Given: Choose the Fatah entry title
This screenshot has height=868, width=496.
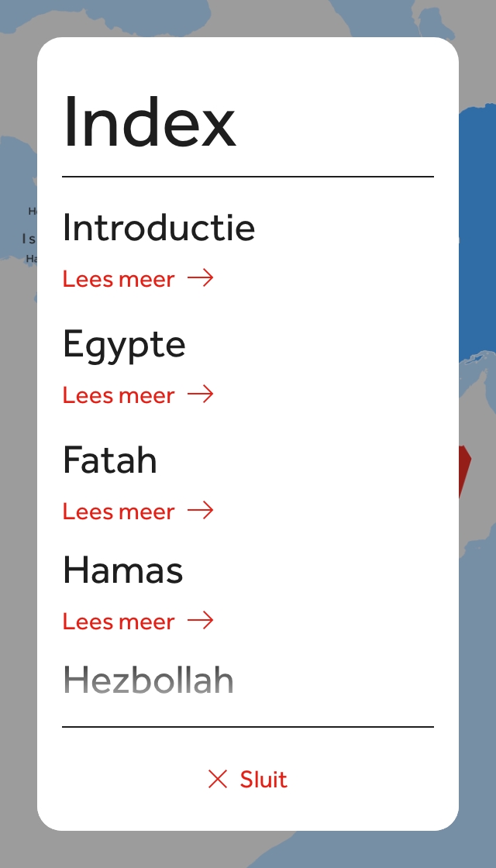Looking at the screenshot, I should [x=110, y=460].
